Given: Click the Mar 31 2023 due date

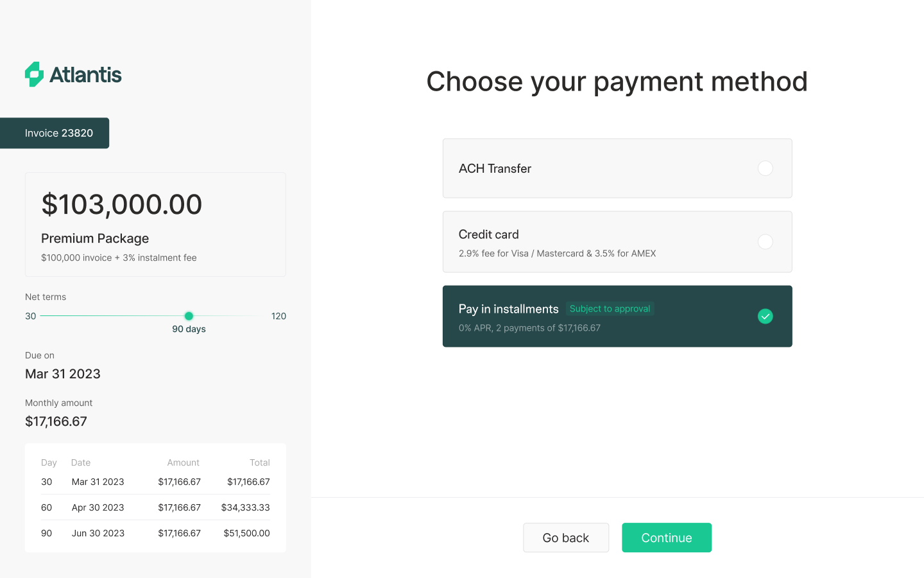Looking at the screenshot, I should (62, 374).
